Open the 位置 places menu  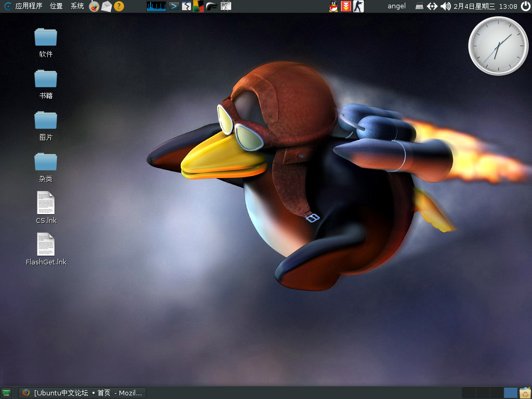56,6
